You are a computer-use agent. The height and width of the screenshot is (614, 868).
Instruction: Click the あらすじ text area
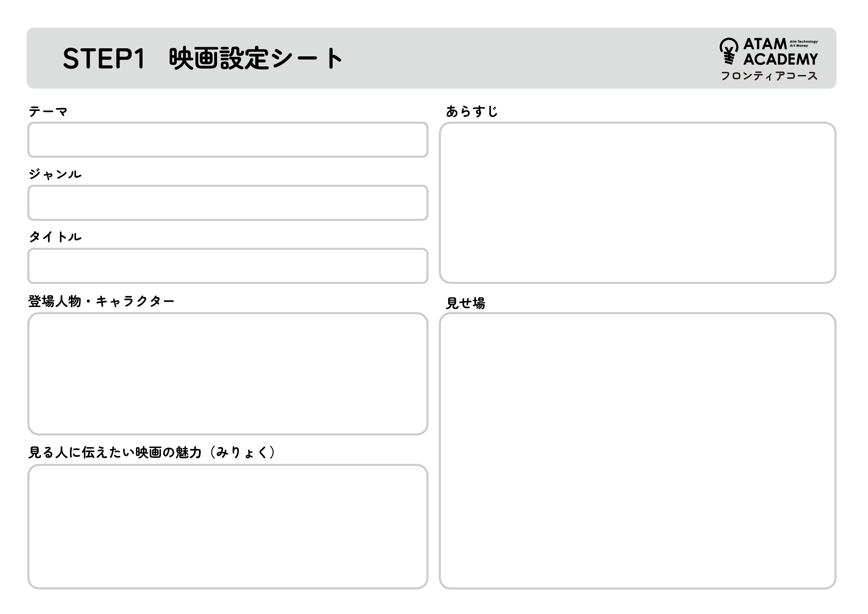[x=637, y=203]
